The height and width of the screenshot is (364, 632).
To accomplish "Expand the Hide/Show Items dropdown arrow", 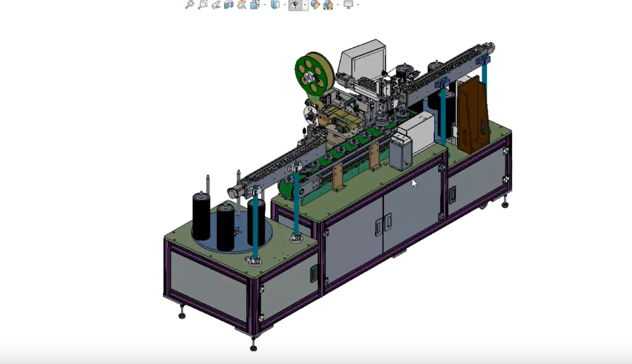I will [x=305, y=4].
